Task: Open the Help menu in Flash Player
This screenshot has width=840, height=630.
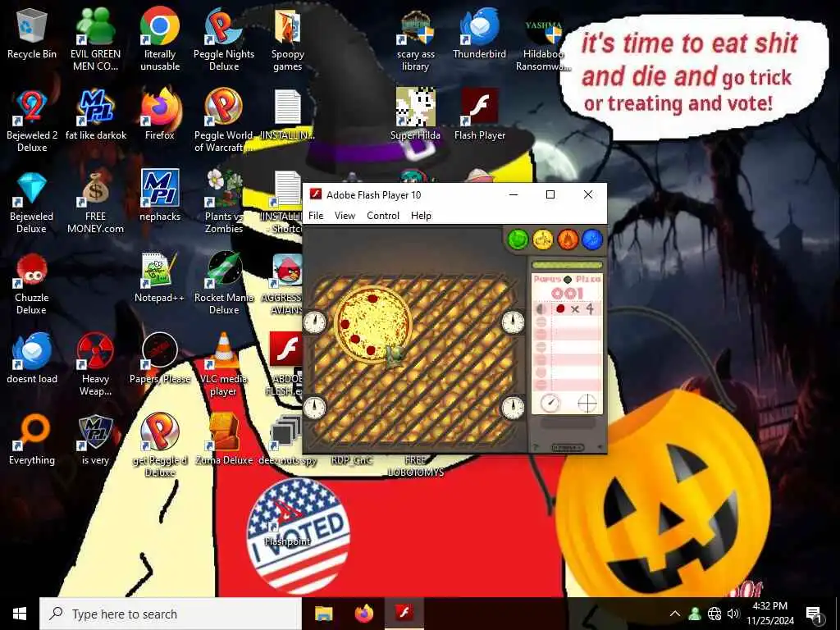Action: click(421, 216)
